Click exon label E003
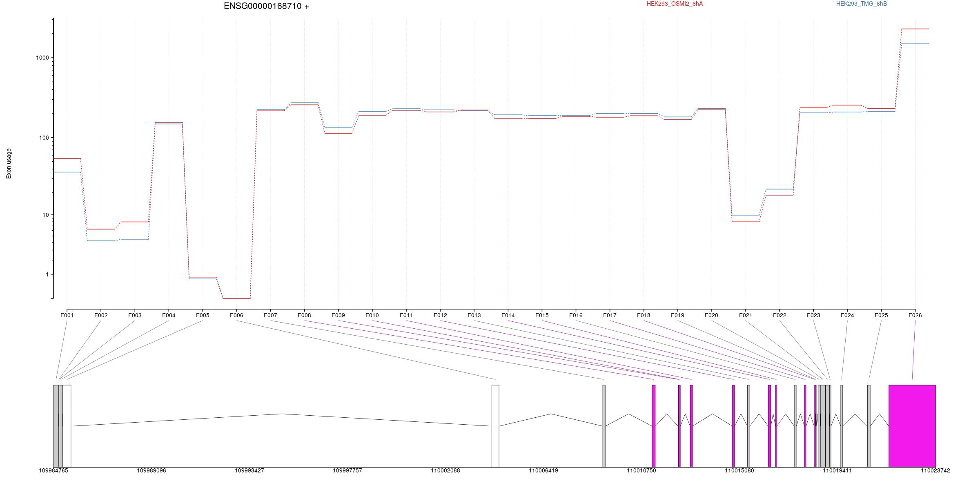The width and height of the screenshot is (980, 490). click(135, 315)
